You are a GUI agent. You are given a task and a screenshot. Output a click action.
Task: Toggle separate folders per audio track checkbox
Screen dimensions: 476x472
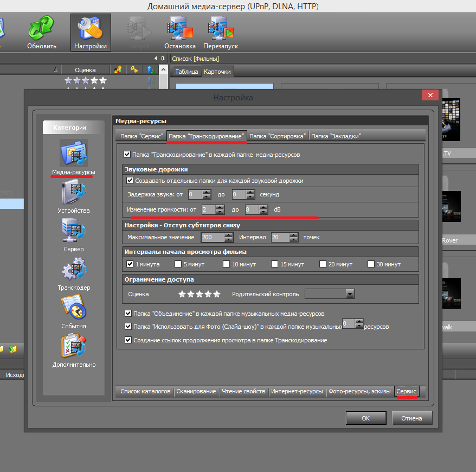point(130,181)
